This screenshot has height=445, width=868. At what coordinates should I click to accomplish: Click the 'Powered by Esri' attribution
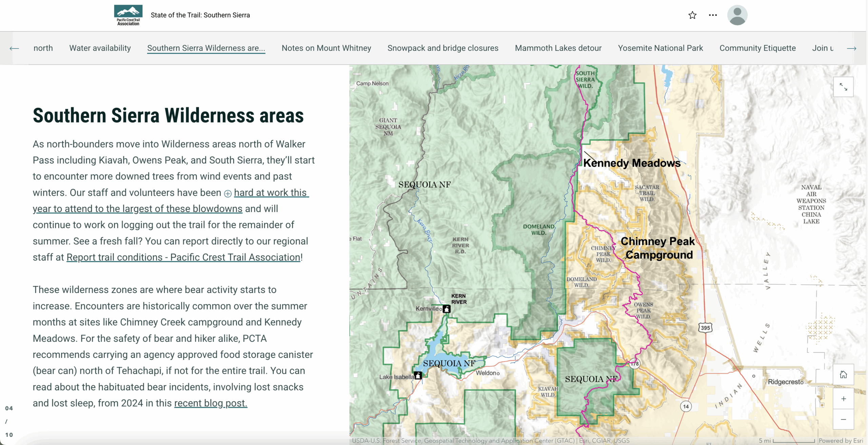point(841,441)
